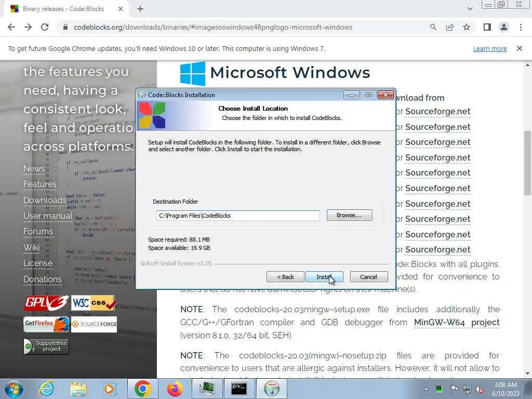Open the tab search dropdown chevron
This screenshot has width=532, height=399.
[x=470, y=9]
